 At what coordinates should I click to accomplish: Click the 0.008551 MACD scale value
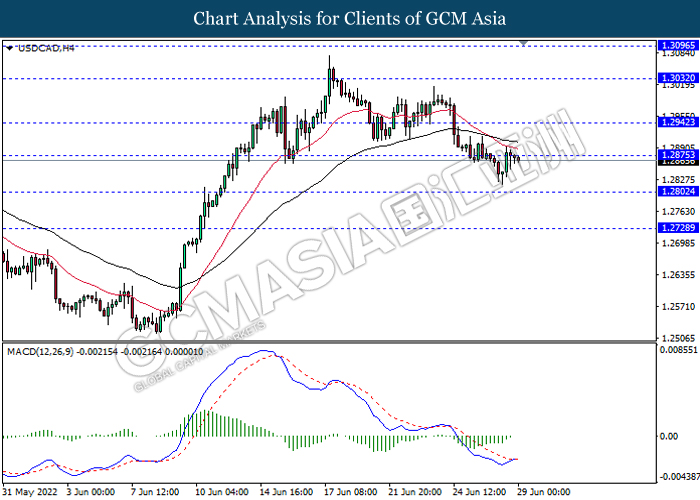point(679,350)
